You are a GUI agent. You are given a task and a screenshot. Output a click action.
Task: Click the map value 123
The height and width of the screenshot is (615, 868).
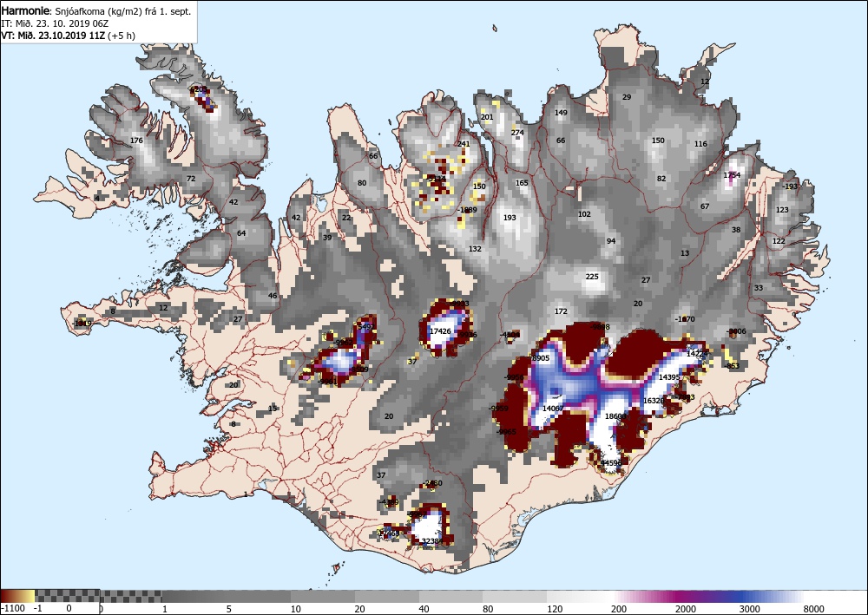[x=782, y=210]
